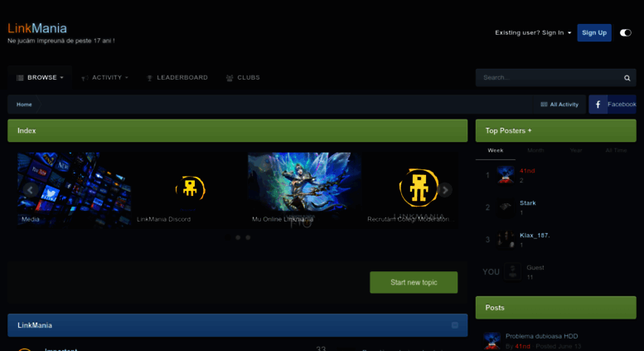Open 41nd's avatar in Top Posters

tap(506, 175)
